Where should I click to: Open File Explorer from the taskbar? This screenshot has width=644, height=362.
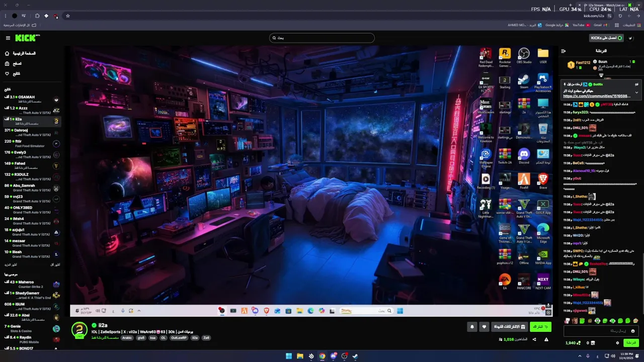coord(300,356)
